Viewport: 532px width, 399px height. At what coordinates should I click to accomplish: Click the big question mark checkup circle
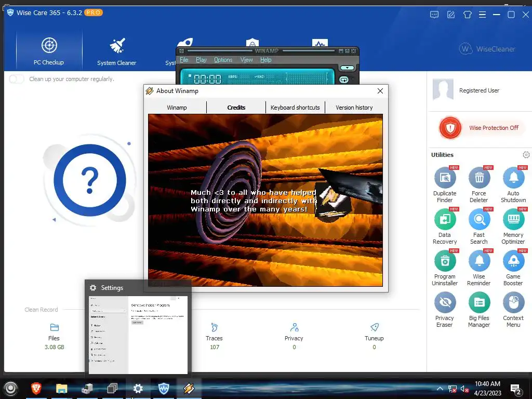89,180
